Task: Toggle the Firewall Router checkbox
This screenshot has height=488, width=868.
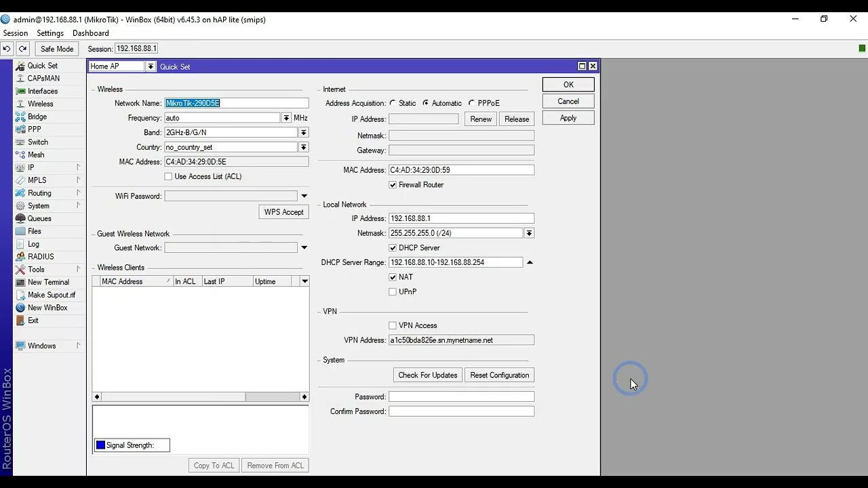Action: coord(393,185)
